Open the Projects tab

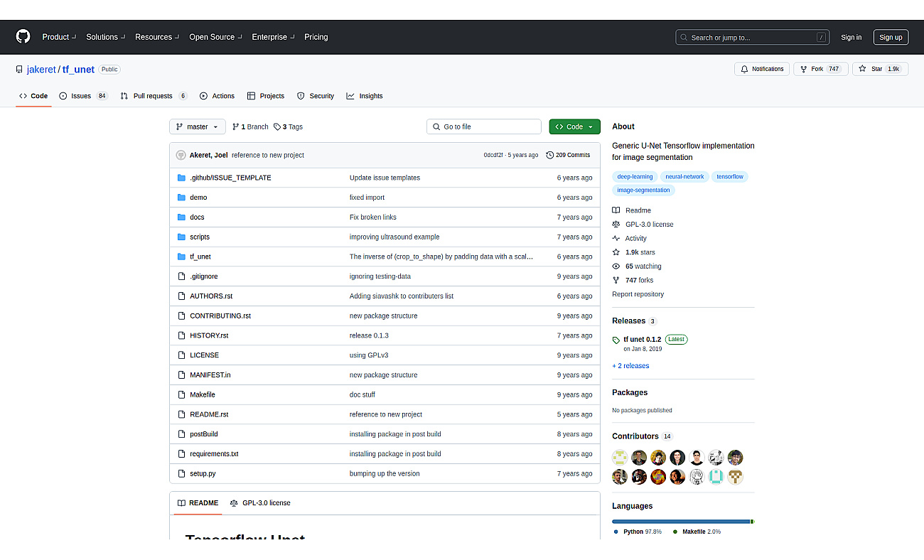266,96
